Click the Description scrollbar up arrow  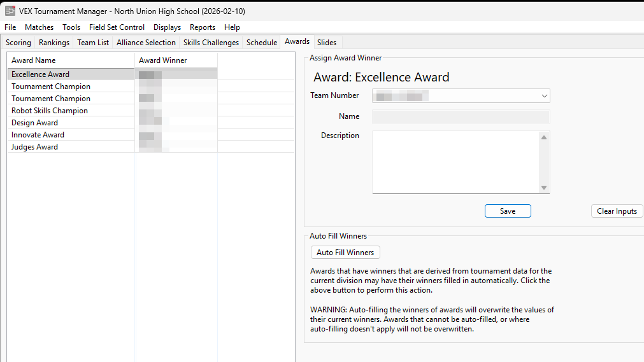pos(544,137)
